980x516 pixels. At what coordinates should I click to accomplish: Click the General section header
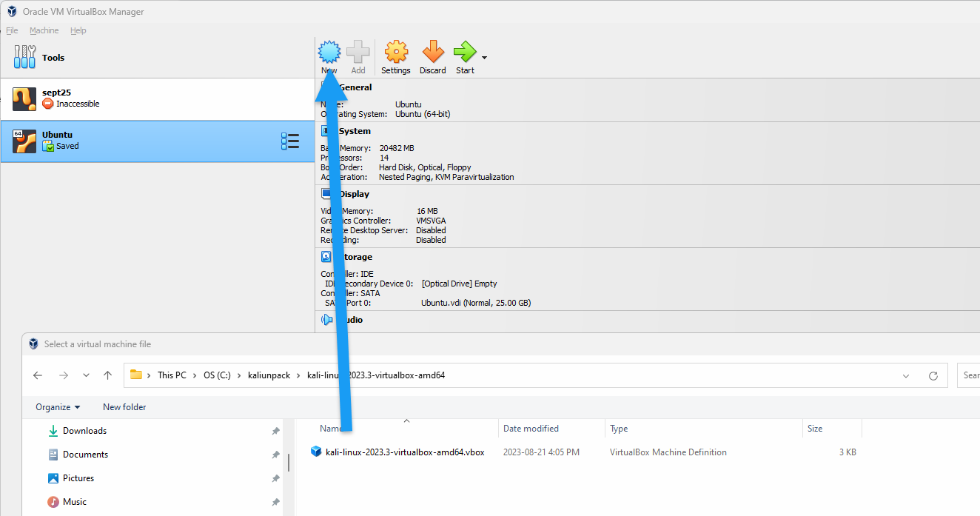point(355,87)
